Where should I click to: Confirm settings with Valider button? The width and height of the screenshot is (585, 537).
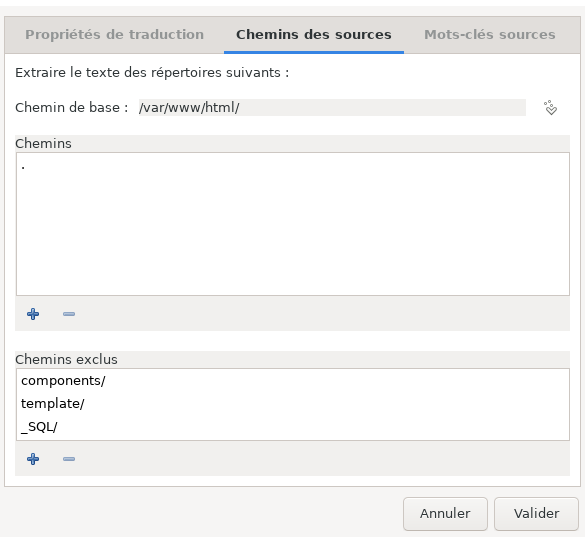[536, 513]
